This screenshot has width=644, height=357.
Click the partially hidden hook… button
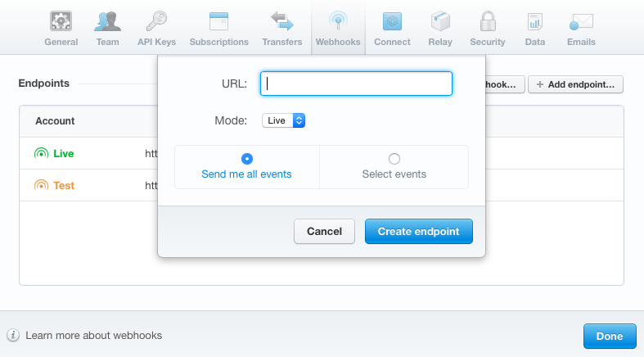pyautogui.click(x=505, y=84)
